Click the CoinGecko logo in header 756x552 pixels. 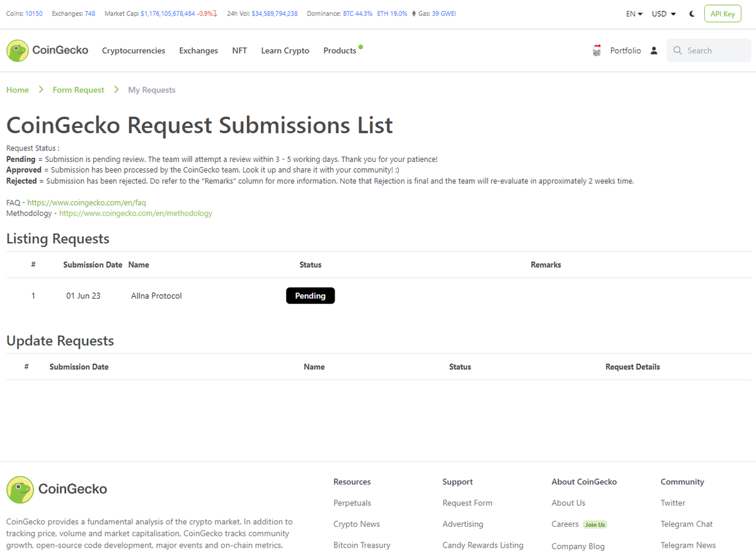[x=47, y=50]
